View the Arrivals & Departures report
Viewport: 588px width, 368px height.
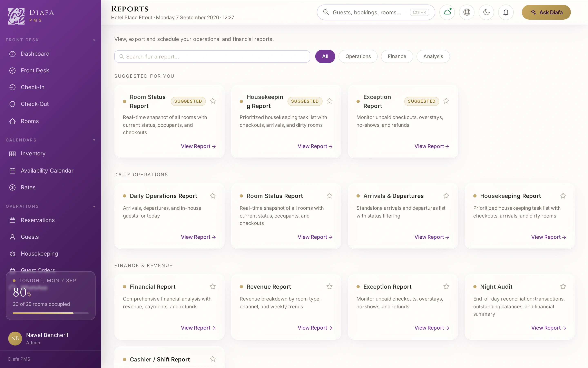pyautogui.click(x=432, y=237)
